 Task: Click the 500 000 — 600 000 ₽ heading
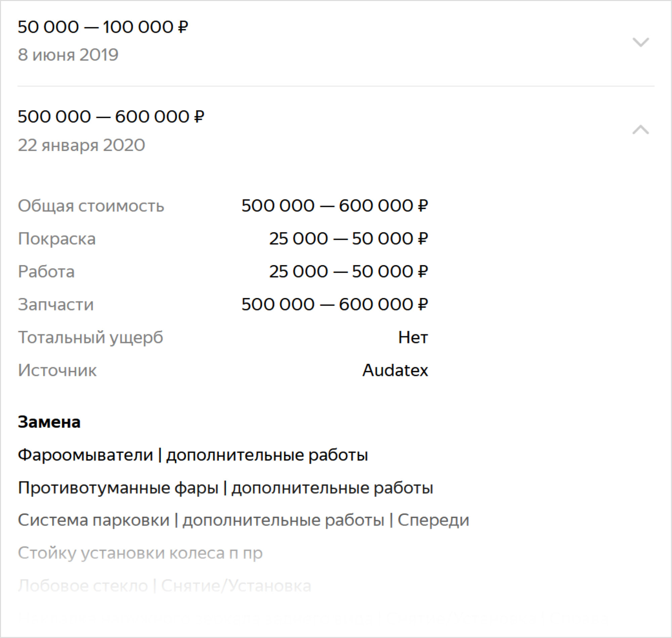(111, 117)
